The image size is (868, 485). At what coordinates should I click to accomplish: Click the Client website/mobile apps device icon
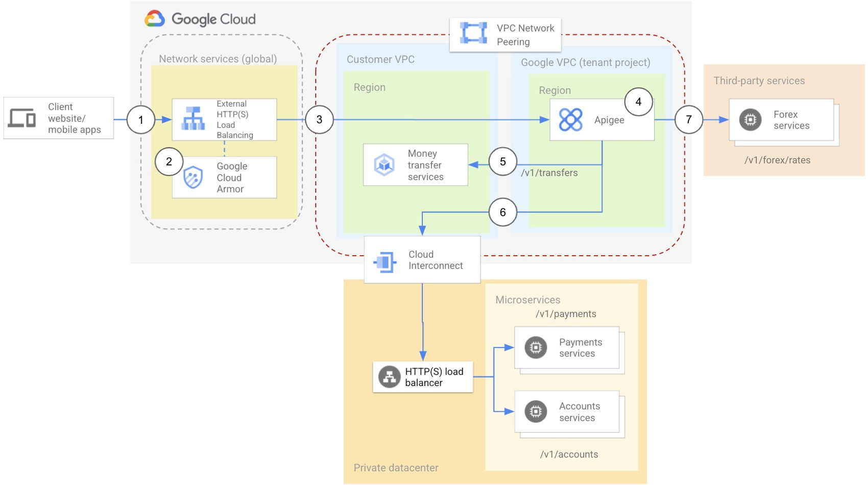pos(21,118)
